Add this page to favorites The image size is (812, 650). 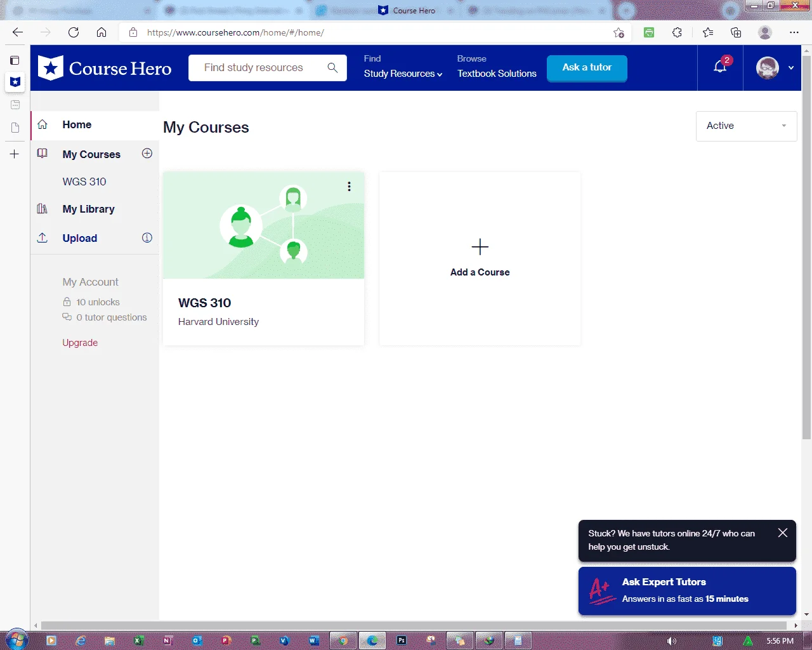pyautogui.click(x=619, y=32)
